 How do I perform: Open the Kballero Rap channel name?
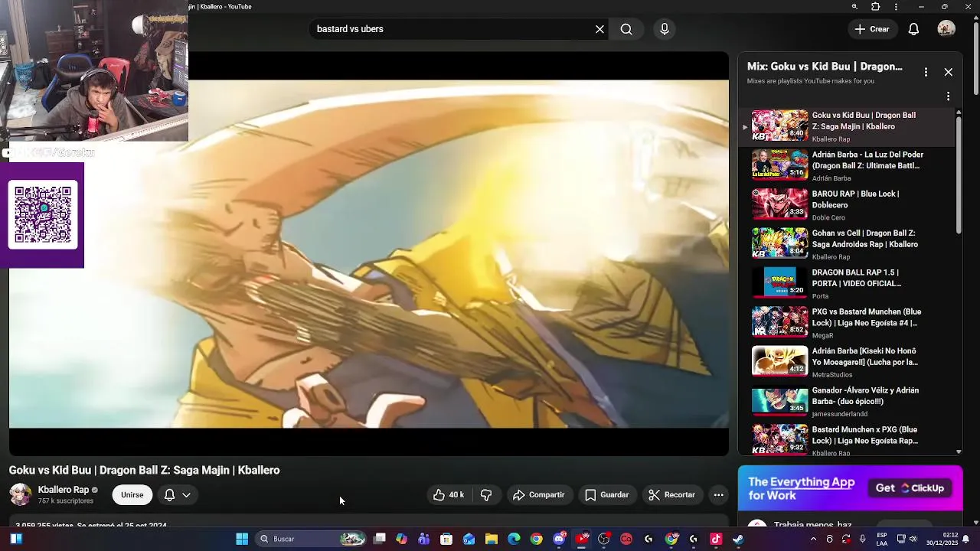point(64,490)
